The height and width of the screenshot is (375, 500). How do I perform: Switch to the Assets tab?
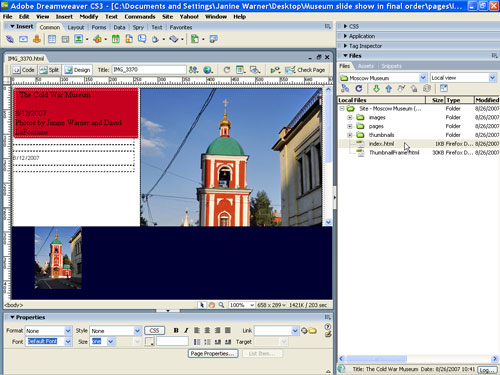click(x=366, y=66)
